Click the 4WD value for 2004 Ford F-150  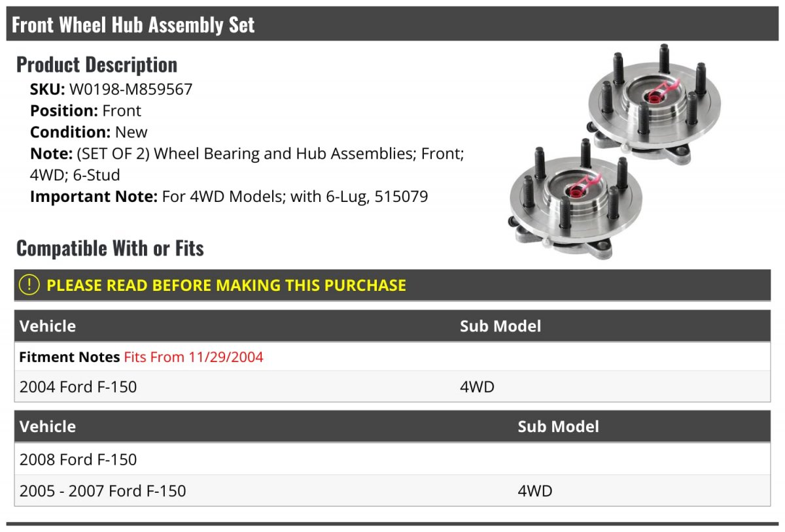point(477,387)
